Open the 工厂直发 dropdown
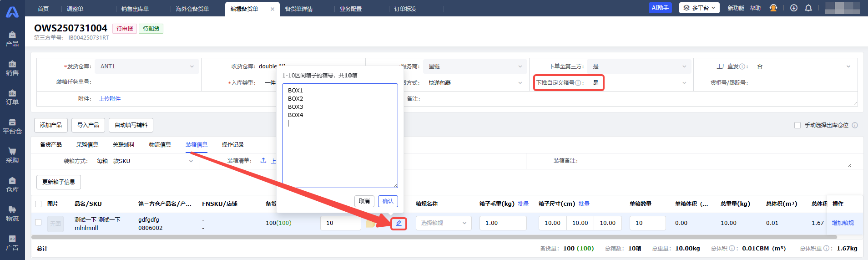The height and width of the screenshot is (260, 868). [x=803, y=66]
